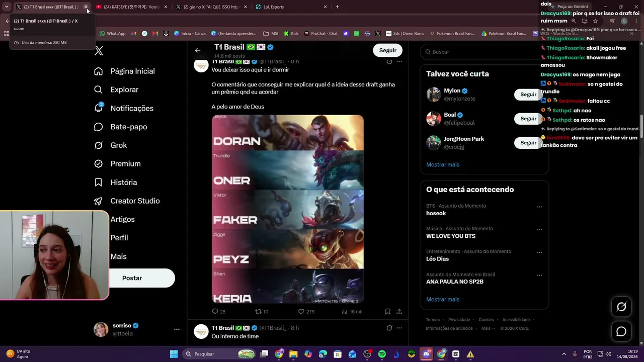This screenshot has height=362, width=644.
Task: Open the floating messages chat button
Action: tap(621, 332)
